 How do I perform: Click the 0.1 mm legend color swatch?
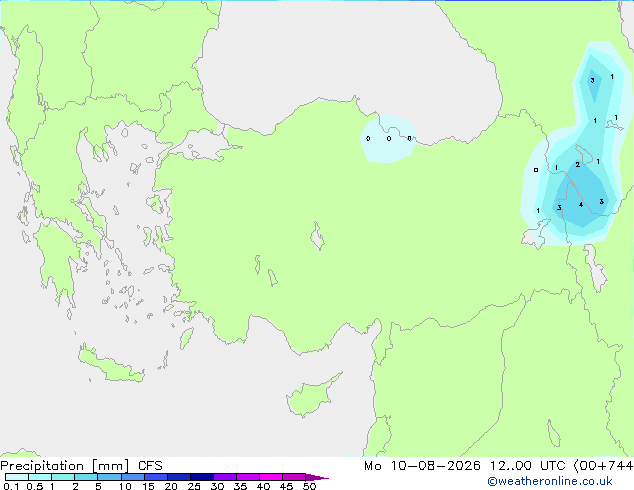pos(17,477)
